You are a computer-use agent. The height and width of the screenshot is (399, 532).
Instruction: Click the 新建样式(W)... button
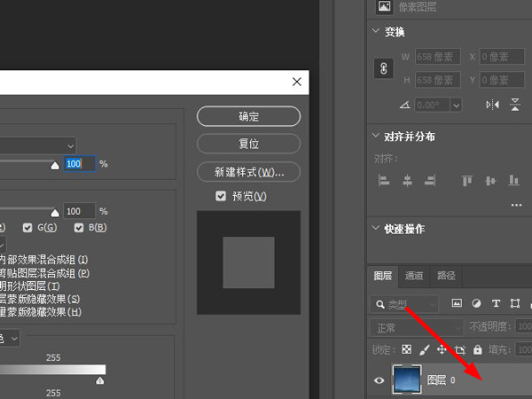point(248,172)
